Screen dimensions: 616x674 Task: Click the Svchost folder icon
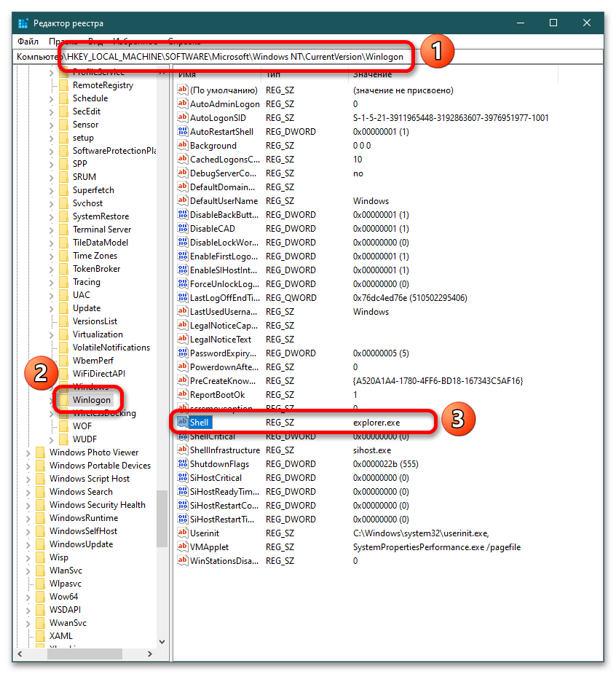[63, 203]
